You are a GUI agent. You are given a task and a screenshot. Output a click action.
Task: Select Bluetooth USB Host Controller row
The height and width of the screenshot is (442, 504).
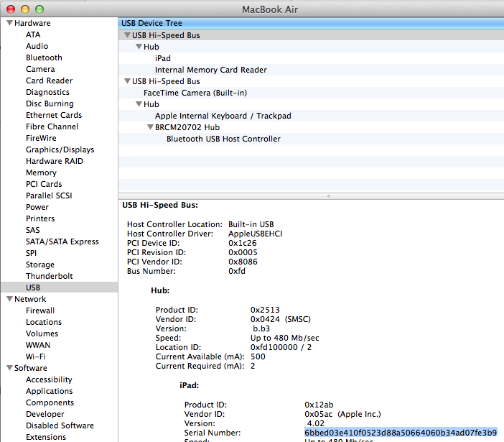[x=311, y=139]
